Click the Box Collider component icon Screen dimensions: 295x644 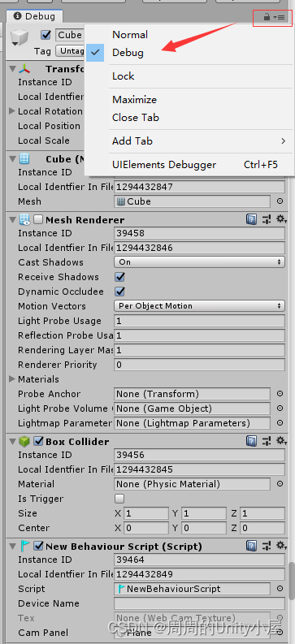(24, 442)
